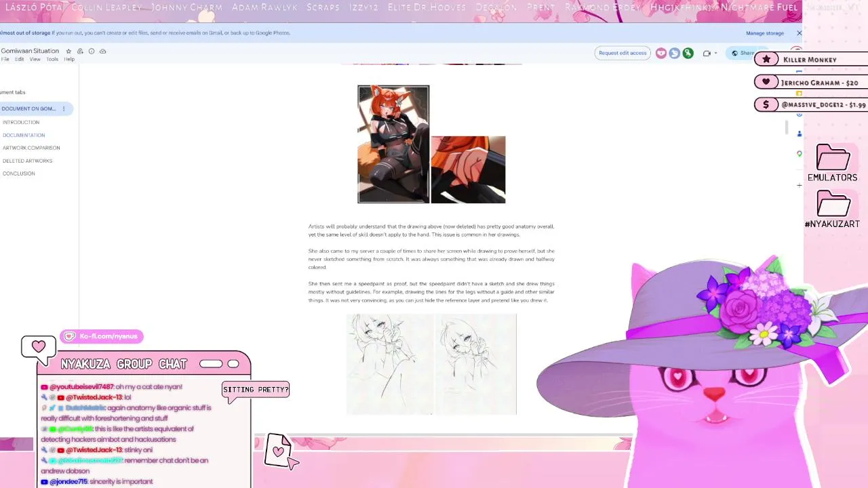Image resolution: width=868 pixels, height=488 pixels.
Task: Jump to DOCUMENTATION heading
Action: (x=24, y=135)
